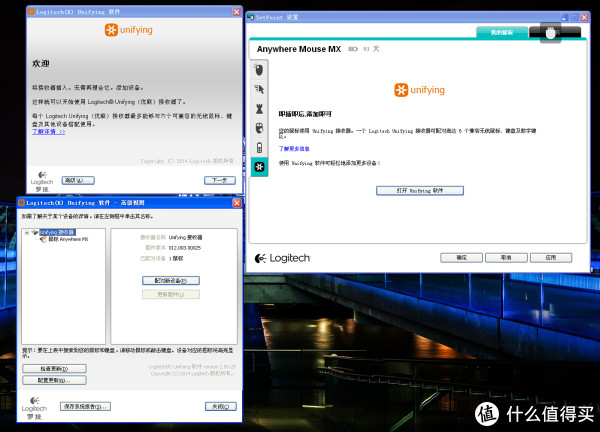Screen dimensions: 600x432
Task: Click the Unifying receiver icon in the tree
Action: point(35,232)
